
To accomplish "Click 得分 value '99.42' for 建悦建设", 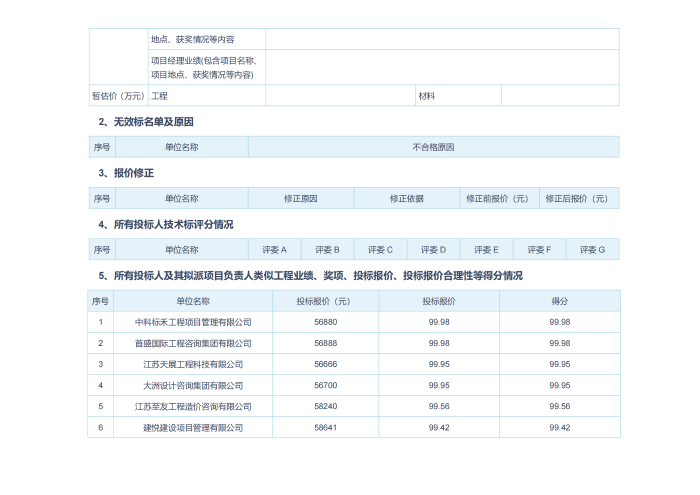I will coord(560,428).
